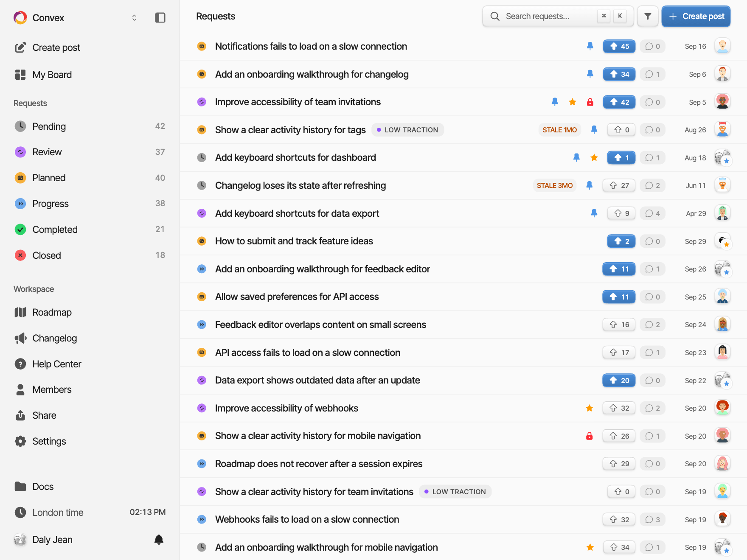The image size is (747, 560).
Task: Click the progress status icon on Feedback editor overlaps row
Action: pos(202,325)
